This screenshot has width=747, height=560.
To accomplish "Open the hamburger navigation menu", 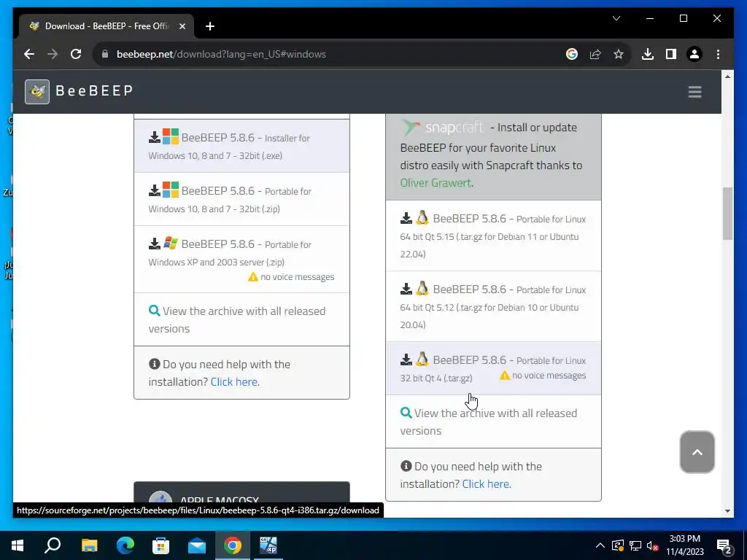I will (x=694, y=91).
